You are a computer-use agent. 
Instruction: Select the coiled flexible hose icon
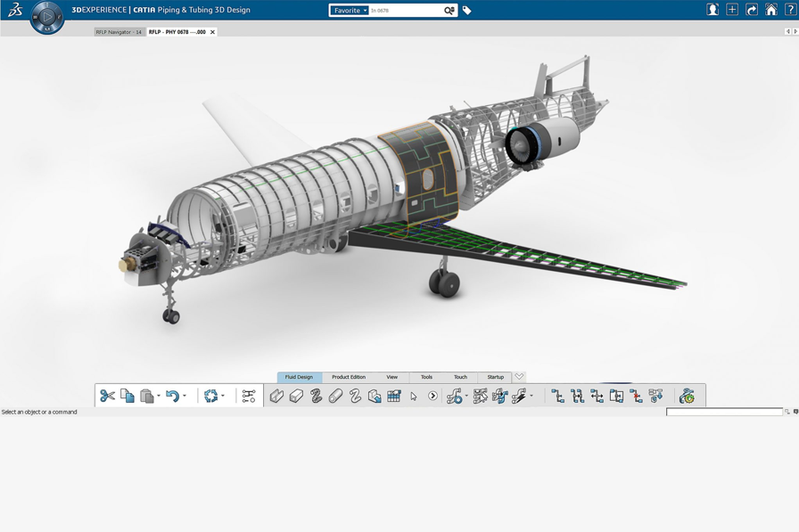click(x=316, y=396)
